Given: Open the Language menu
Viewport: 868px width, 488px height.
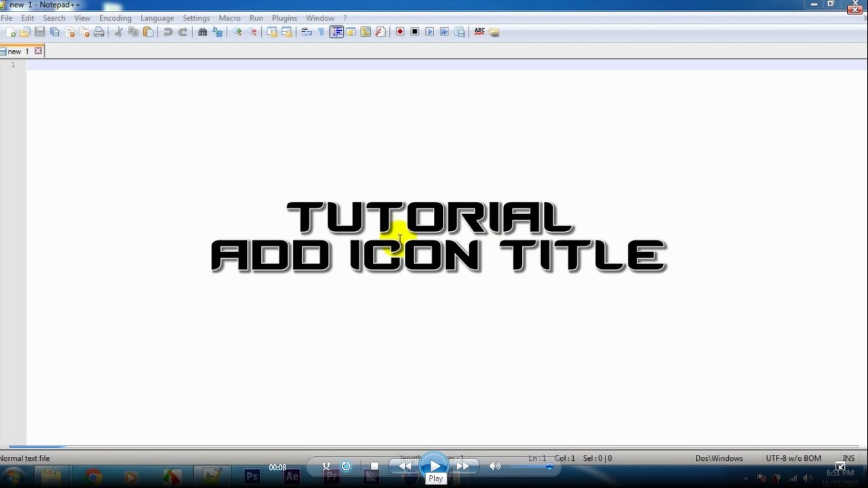Looking at the screenshot, I should point(157,18).
